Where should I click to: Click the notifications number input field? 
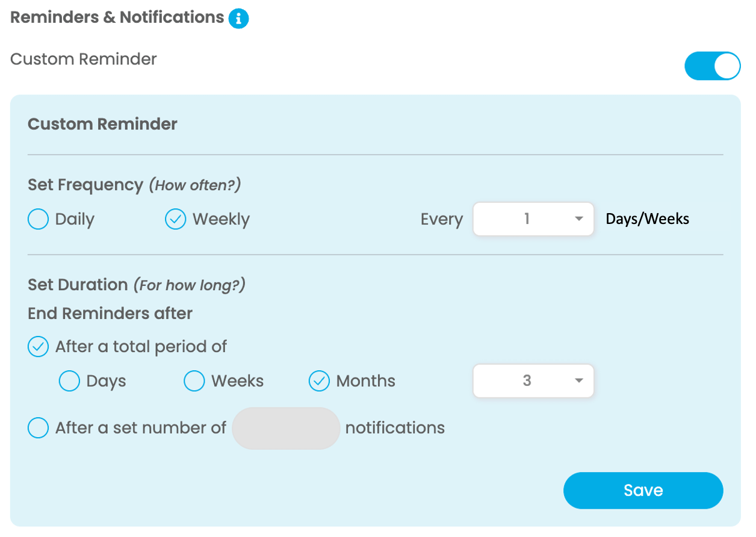click(x=286, y=427)
